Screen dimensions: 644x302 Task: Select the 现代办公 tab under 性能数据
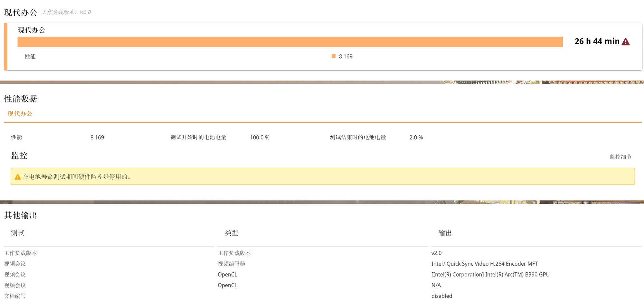(20, 113)
